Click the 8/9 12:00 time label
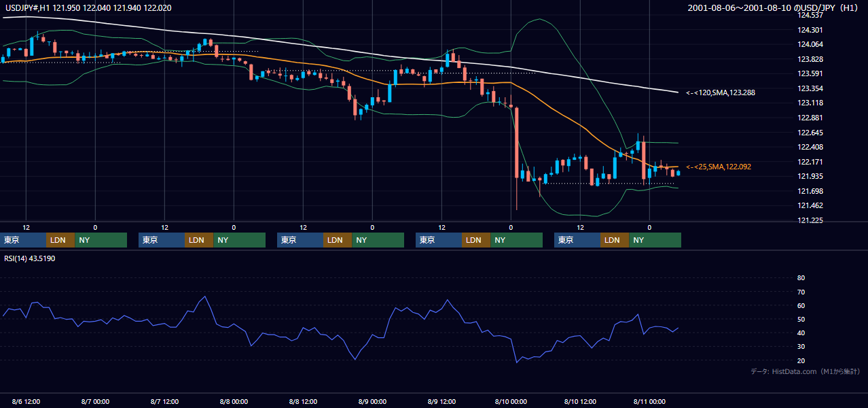Viewport: 868px width, 408px height. [x=441, y=401]
